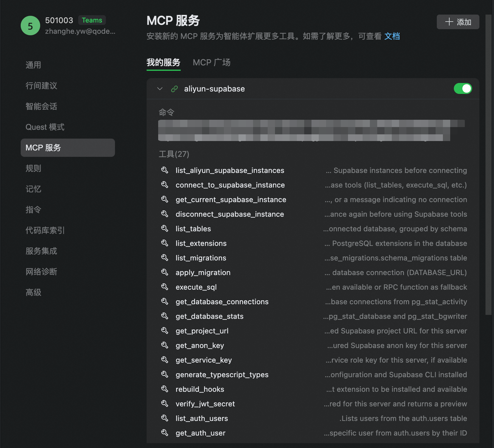Open the 记忆 settings page
This screenshot has width=494, height=448.
click(x=68, y=189)
